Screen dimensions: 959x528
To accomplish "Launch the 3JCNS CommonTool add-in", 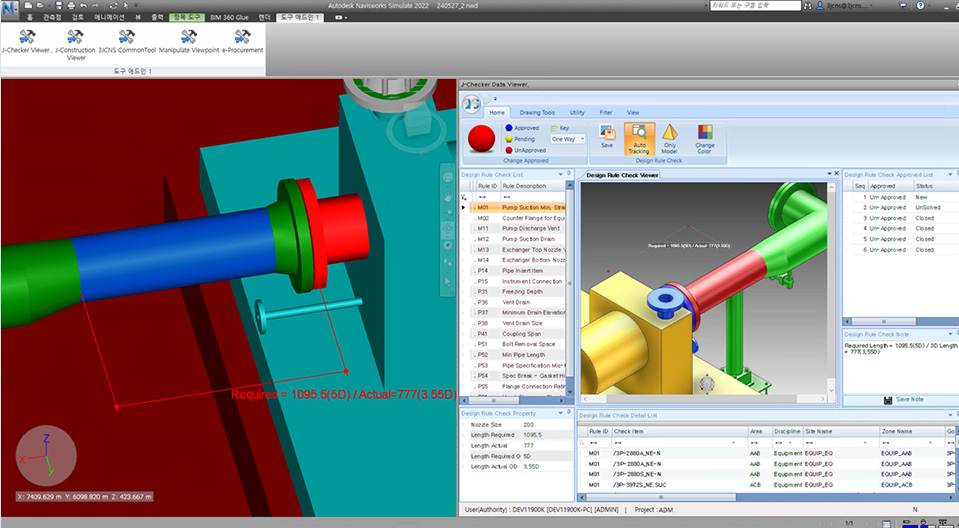I will tap(127, 41).
